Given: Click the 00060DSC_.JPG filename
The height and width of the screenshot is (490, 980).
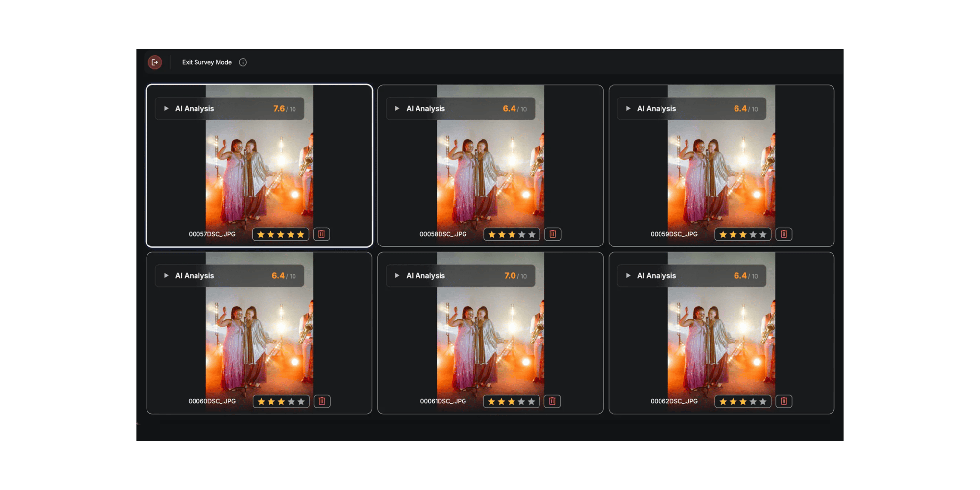Looking at the screenshot, I should coord(212,401).
